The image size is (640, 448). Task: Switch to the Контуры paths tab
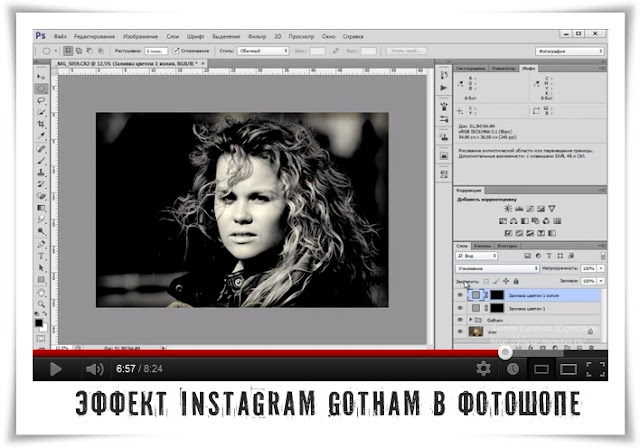pyautogui.click(x=507, y=246)
